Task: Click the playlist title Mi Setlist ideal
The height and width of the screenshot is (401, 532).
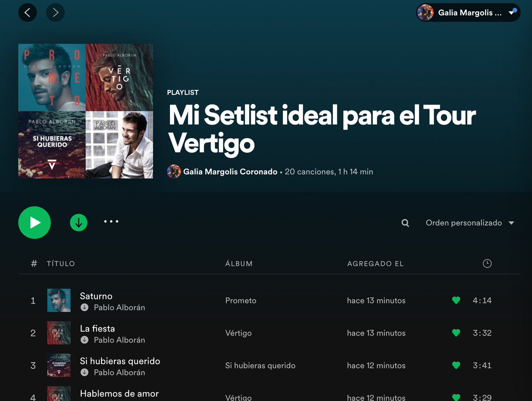Action: point(322,129)
